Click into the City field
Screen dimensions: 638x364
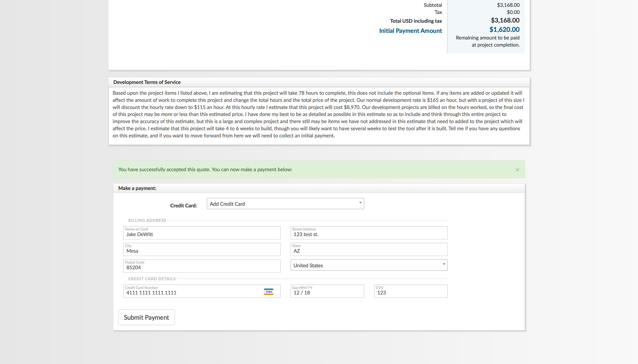tap(202, 251)
